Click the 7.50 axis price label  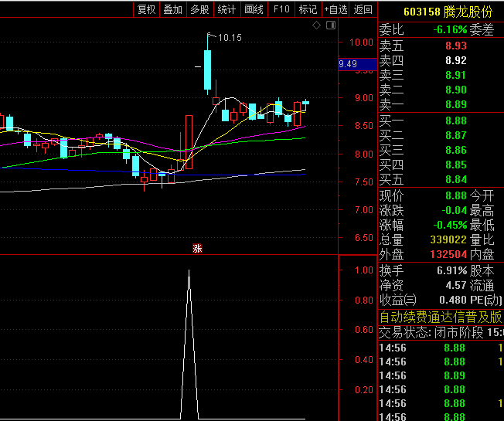click(x=364, y=182)
